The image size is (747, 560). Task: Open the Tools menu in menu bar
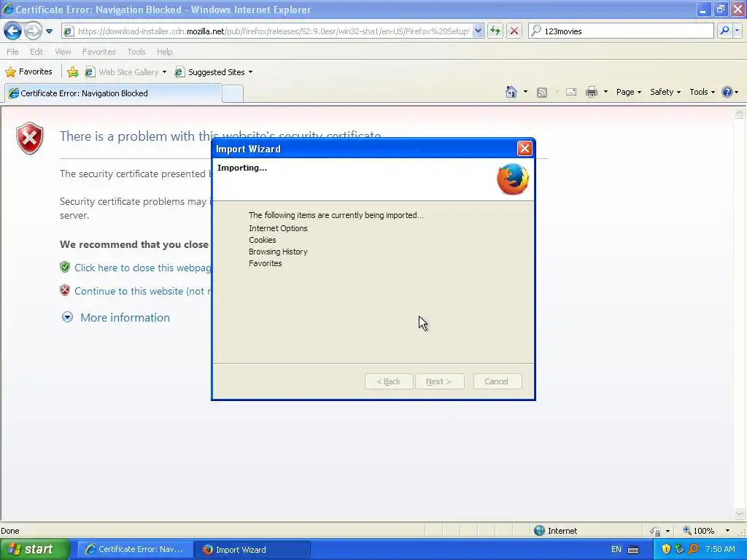point(136,52)
